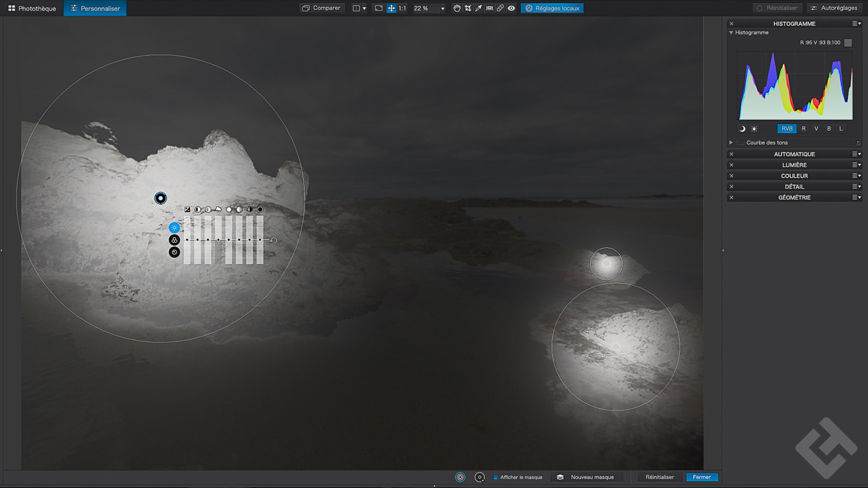The width and height of the screenshot is (868, 488).
Task: Click the blue four-arrow move icon
Action: (391, 8)
